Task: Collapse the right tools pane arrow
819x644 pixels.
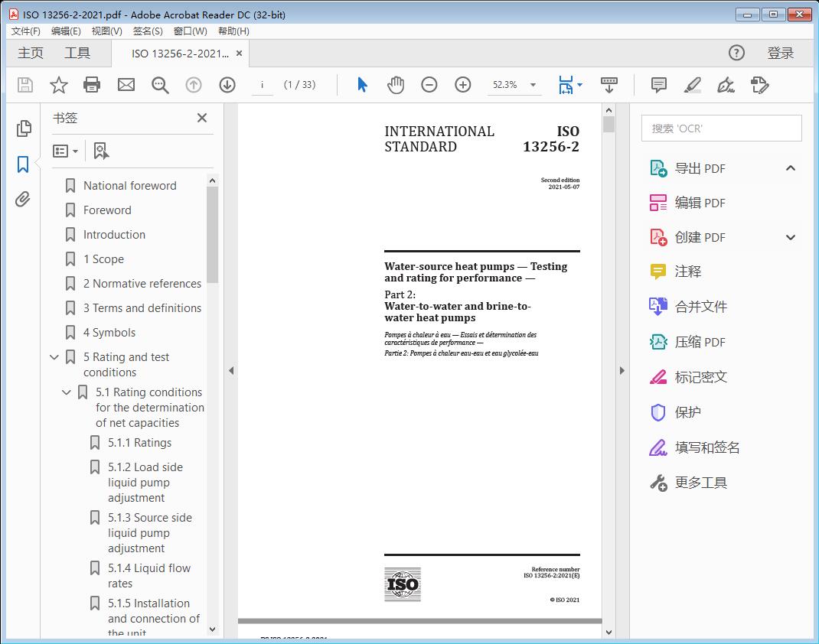Action: point(622,371)
